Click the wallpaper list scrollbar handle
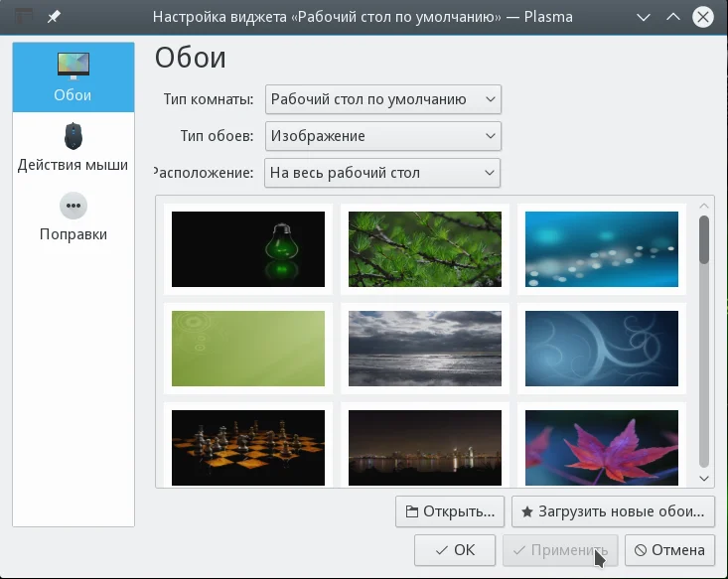 (704, 239)
